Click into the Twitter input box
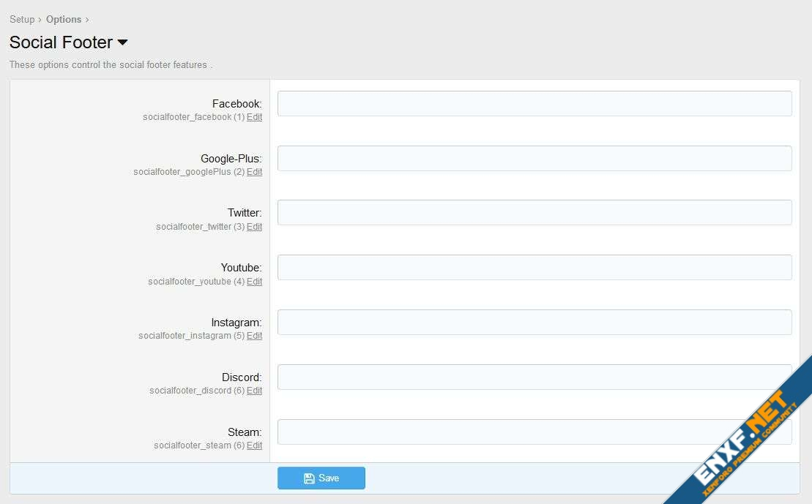Image resolution: width=812 pixels, height=504 pixels. pyautogui.click(x=534, y=213)
